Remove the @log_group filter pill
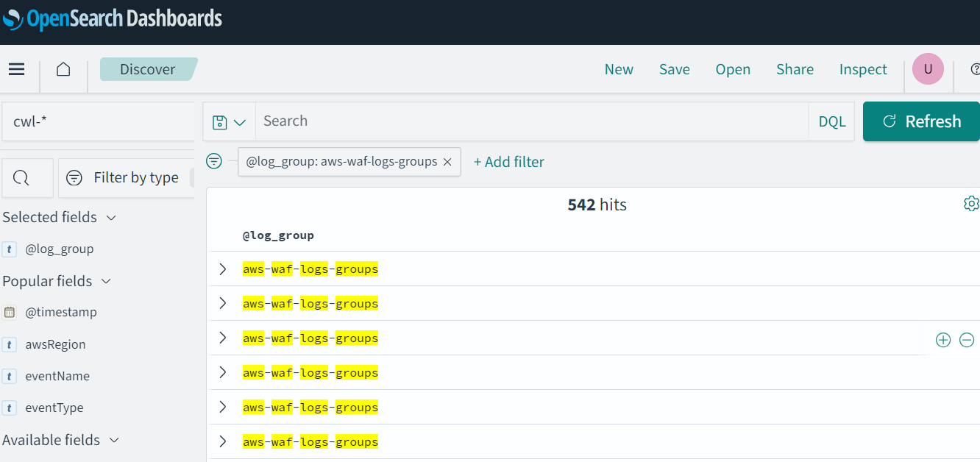 tap(447, 162)
